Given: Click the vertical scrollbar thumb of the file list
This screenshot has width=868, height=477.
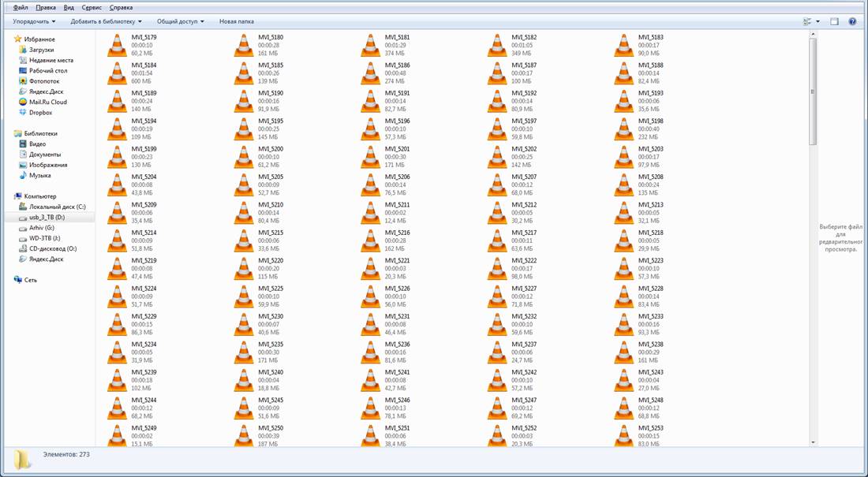Looking at the screenshot, I should (813, 92).
